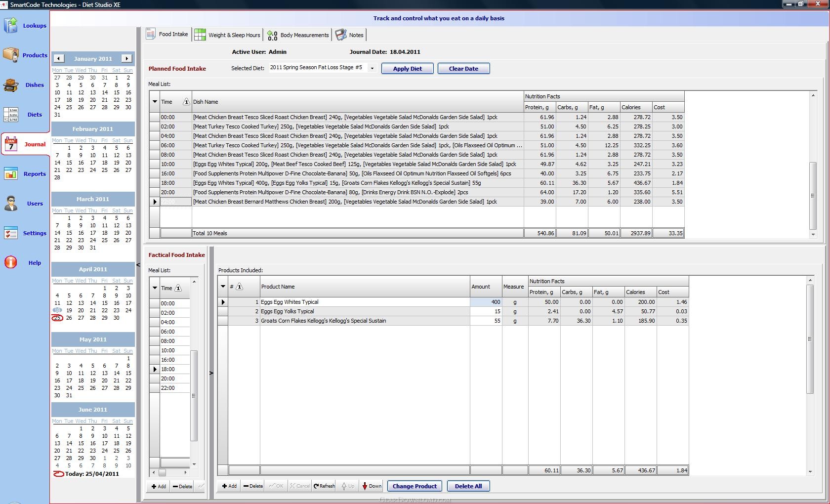
Task: Sort products by Amount column
Action: [486, 287]
